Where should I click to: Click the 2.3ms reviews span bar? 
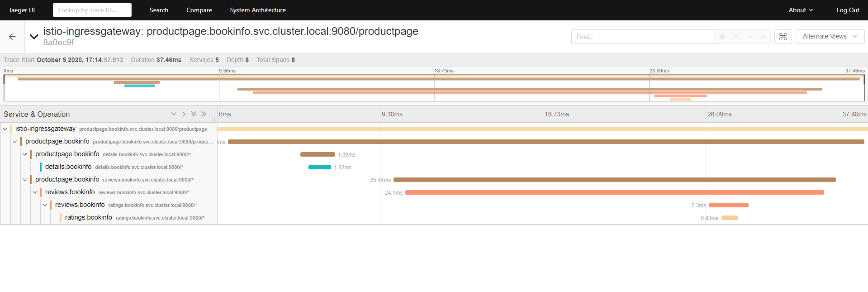click(729, 205)
